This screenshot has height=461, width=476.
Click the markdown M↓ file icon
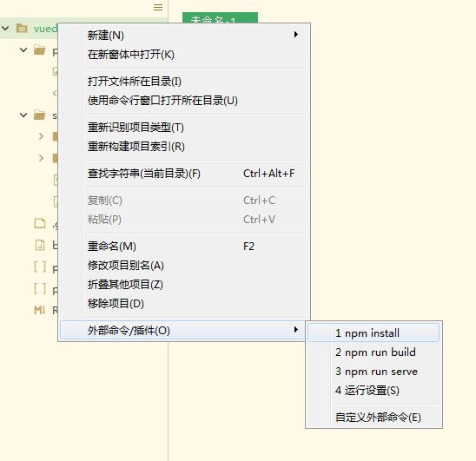(x=39, y=310)
